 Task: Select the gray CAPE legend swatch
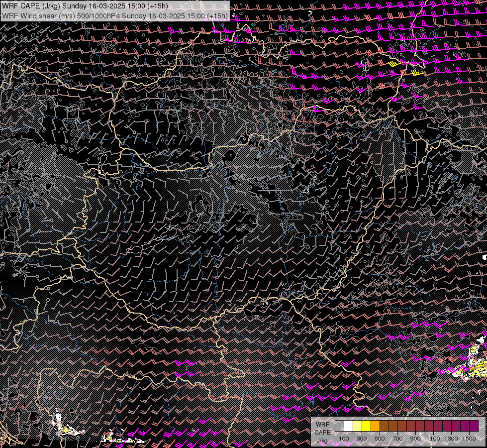pos(339,426)
